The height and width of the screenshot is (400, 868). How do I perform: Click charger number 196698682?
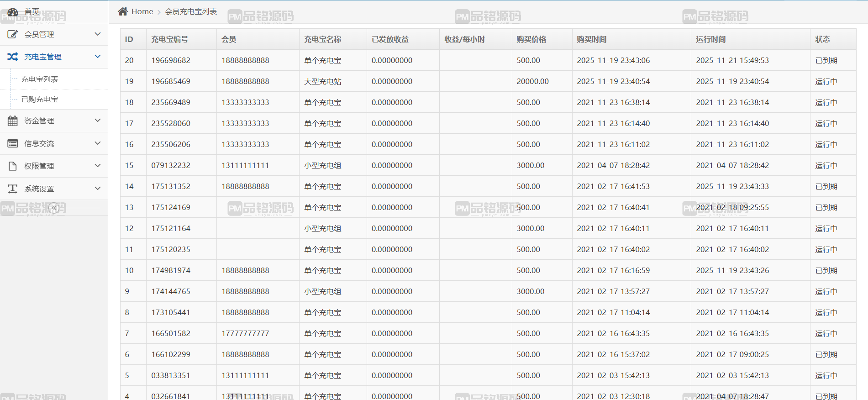[x=171, y=60]
